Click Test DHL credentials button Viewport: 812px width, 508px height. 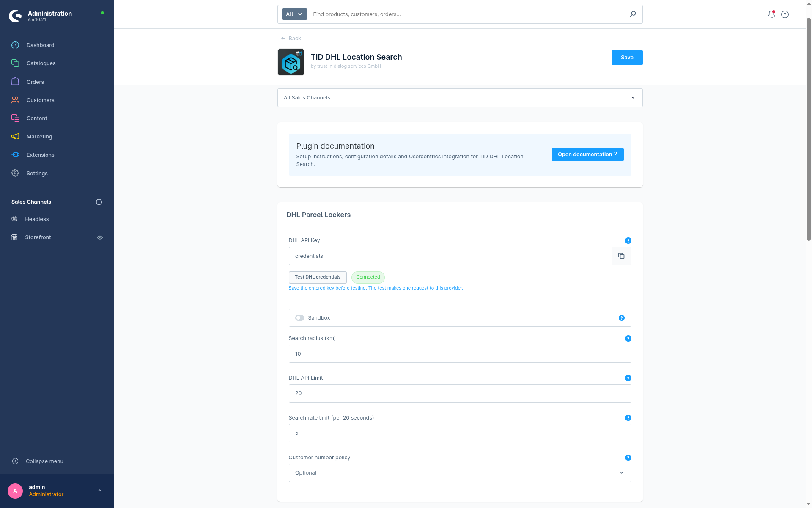click(x=318, y=277)
